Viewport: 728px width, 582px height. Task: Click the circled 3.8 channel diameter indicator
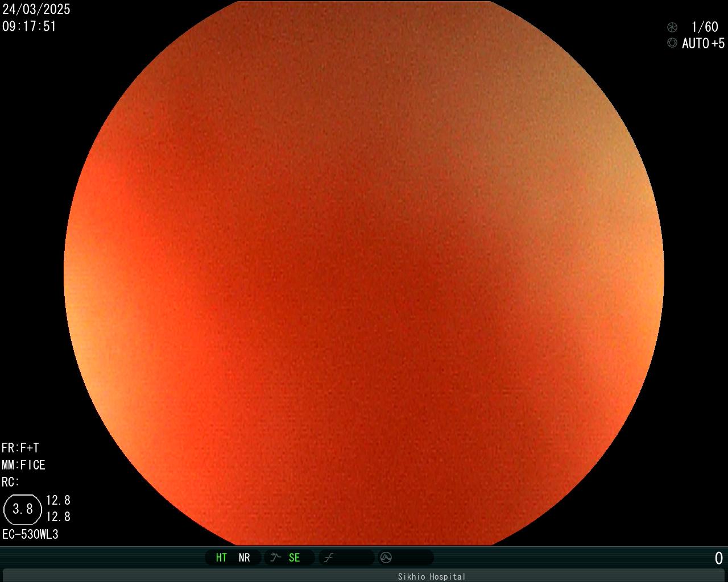[23, 509]
